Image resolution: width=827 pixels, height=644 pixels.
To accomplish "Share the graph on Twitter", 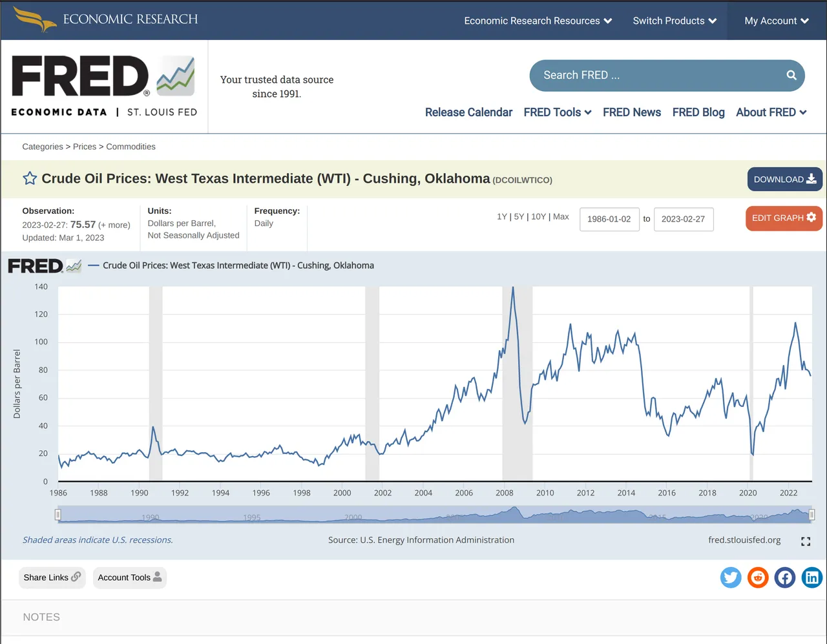I will [x=731, y=577].
